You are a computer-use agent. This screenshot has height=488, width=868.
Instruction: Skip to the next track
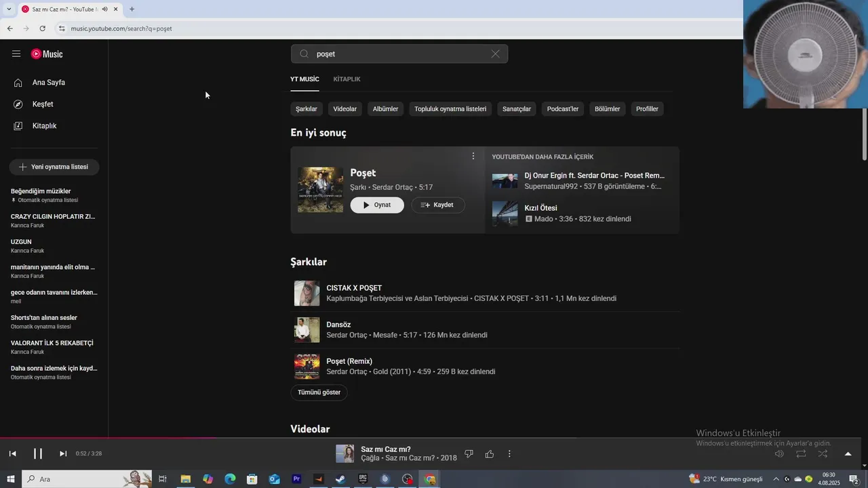point(63,453)
